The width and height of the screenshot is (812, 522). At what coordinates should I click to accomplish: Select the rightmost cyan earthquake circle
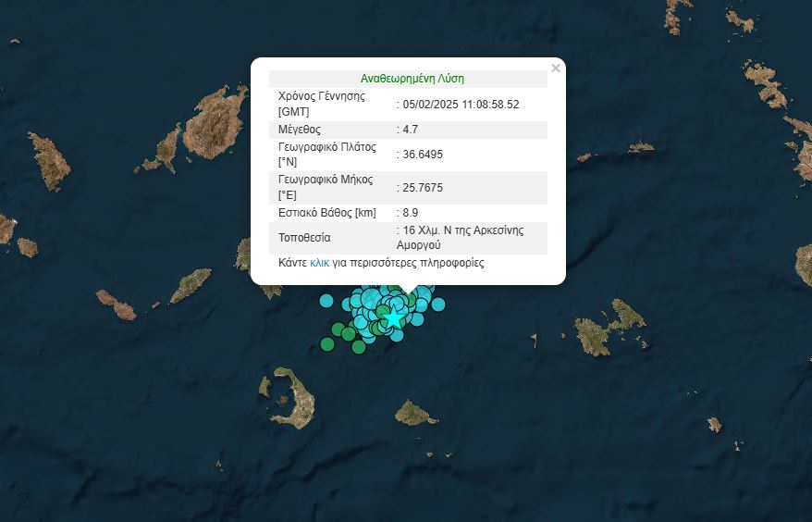click(438, 304)
